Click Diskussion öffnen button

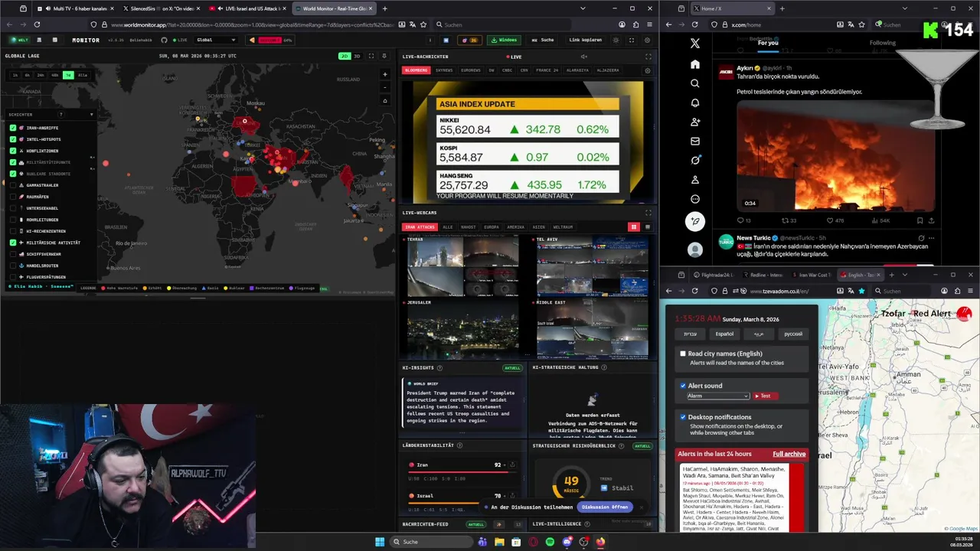[605, 507]
